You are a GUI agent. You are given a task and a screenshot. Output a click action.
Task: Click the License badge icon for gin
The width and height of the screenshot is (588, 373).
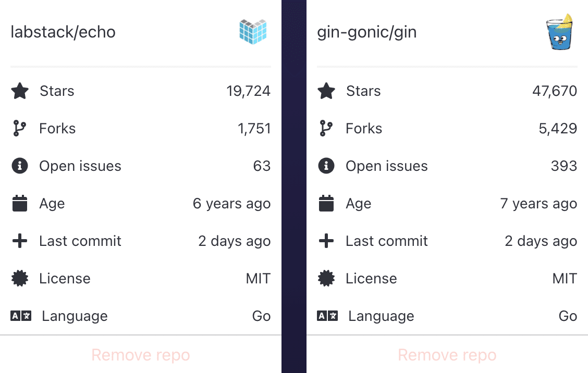click(326, 279)
